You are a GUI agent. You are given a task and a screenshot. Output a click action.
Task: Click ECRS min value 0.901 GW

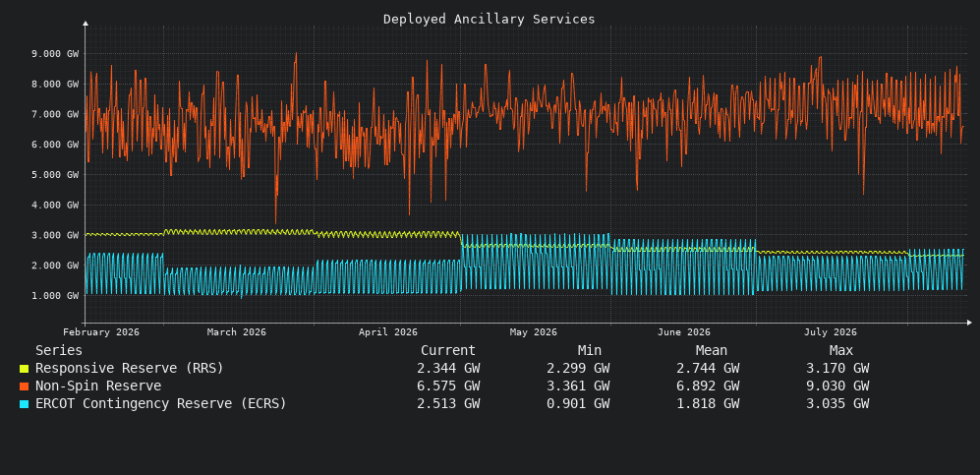[578, 404]
